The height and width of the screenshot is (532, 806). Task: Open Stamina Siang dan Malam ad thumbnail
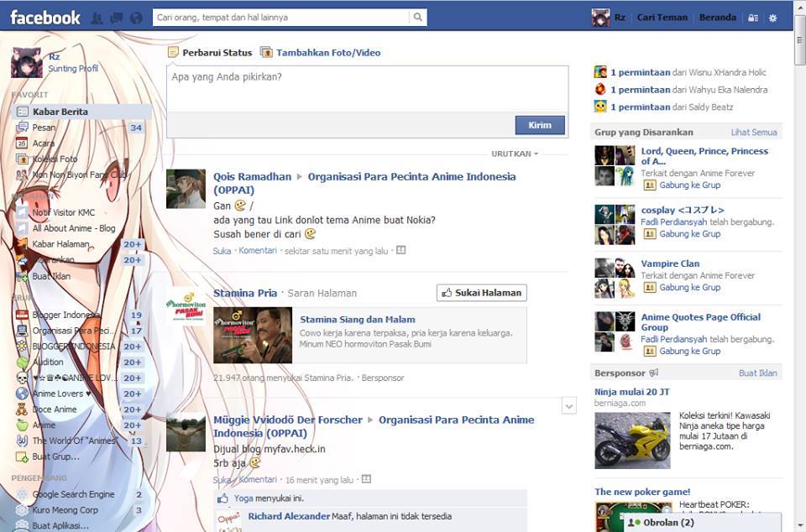pyautogui.click(x=253, y=336)
